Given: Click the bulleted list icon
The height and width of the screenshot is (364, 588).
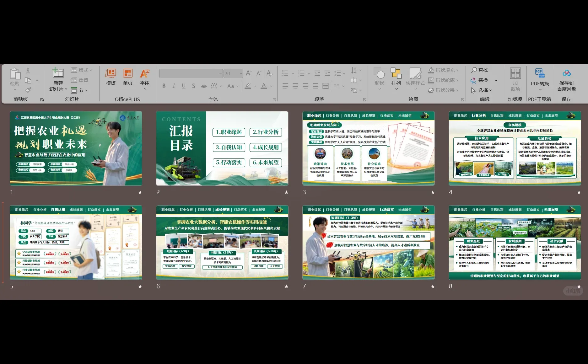Looking at the screenshot, I should tap(285, 73).
